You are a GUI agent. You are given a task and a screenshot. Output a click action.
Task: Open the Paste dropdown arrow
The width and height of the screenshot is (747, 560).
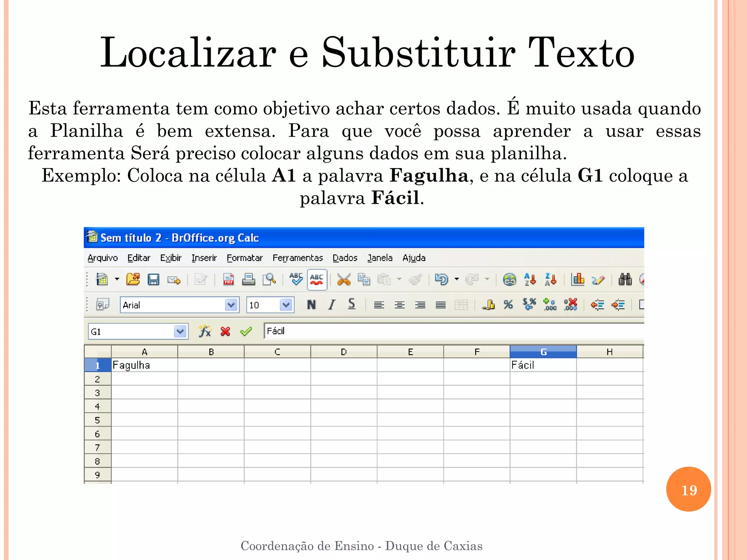399,280
